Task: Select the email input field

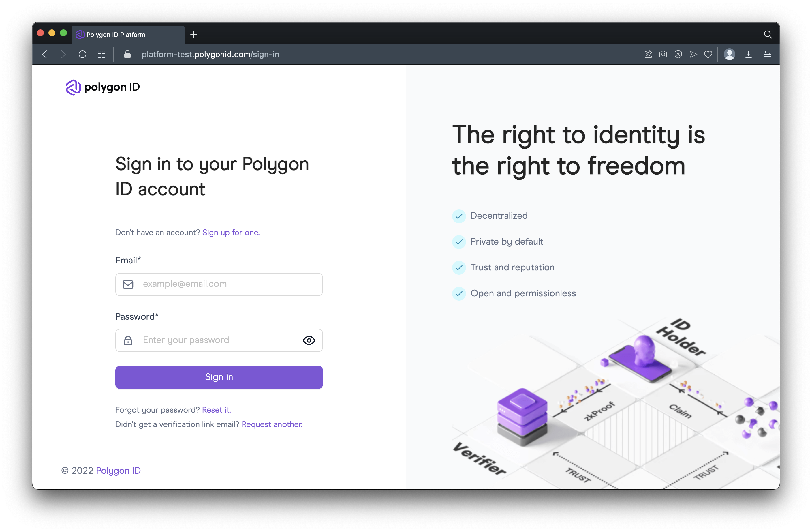Action: click(x=219, y=284)
